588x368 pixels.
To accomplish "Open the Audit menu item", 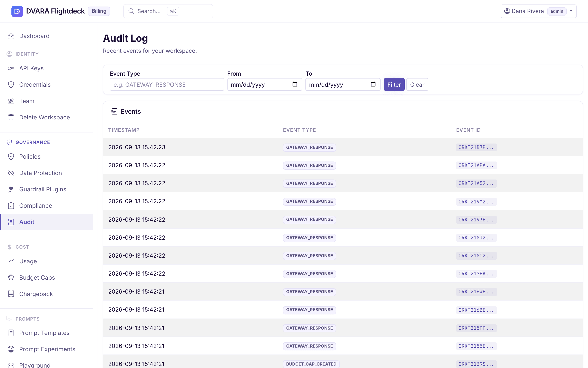I will point(47,222).
